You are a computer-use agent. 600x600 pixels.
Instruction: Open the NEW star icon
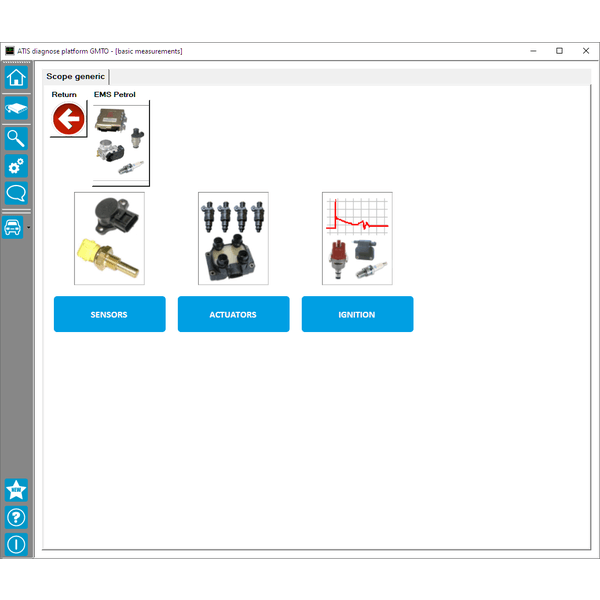pos(16,490)
